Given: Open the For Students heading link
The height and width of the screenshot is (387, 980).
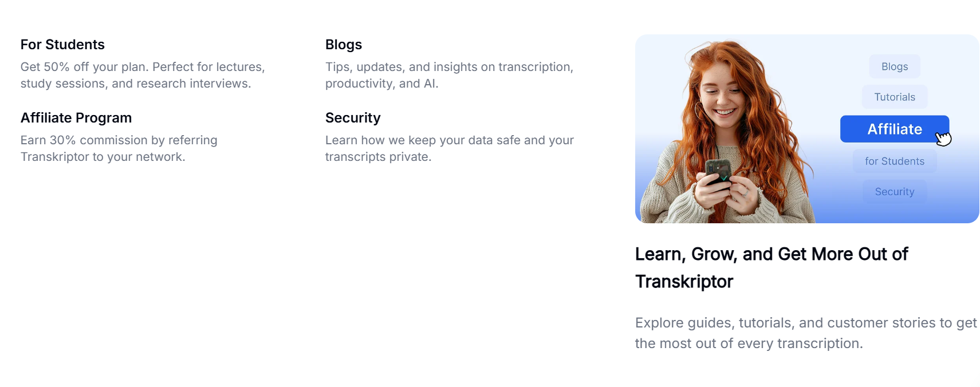Looking at the screenshot, I should point(62,45).
